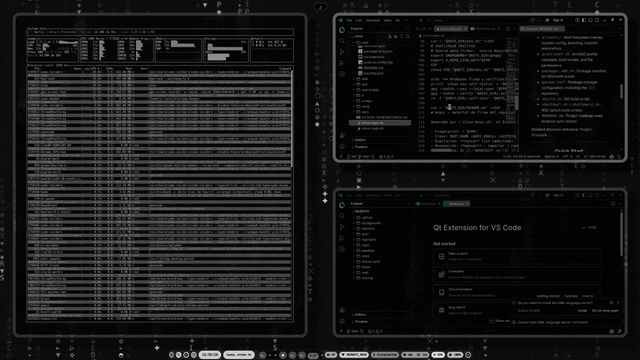Refresh the xinux explorer tree
This screenshot has width=640, height=360.
point(401,36)
